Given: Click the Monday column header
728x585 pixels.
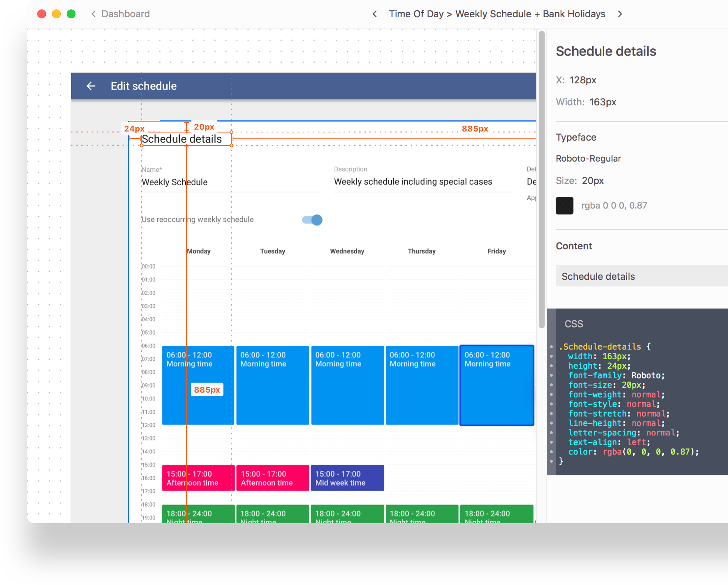Looking at the screenshot, I should point(199,251).
